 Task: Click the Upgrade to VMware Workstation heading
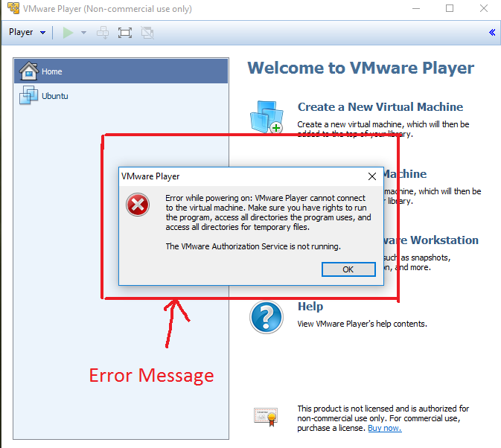click(431, 240)
